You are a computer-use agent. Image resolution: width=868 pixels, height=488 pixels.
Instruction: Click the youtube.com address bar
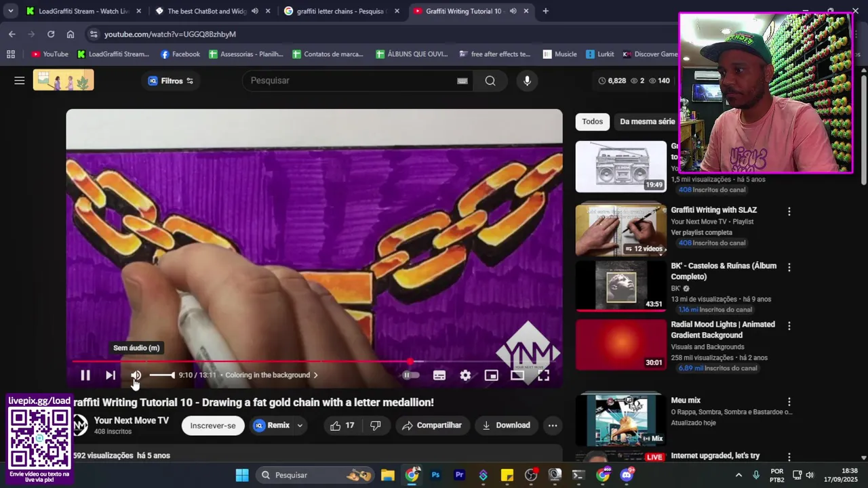click(x=170, y=34)
